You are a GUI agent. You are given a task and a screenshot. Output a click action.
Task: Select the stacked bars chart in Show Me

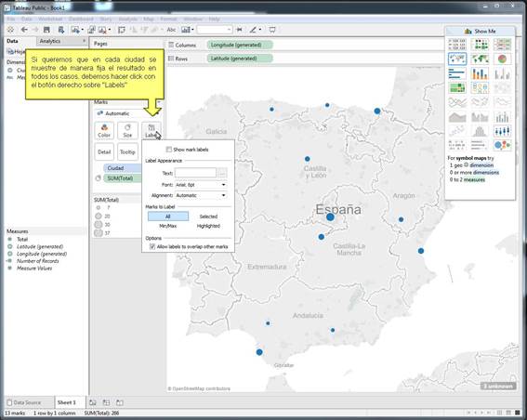pos(480,73)
